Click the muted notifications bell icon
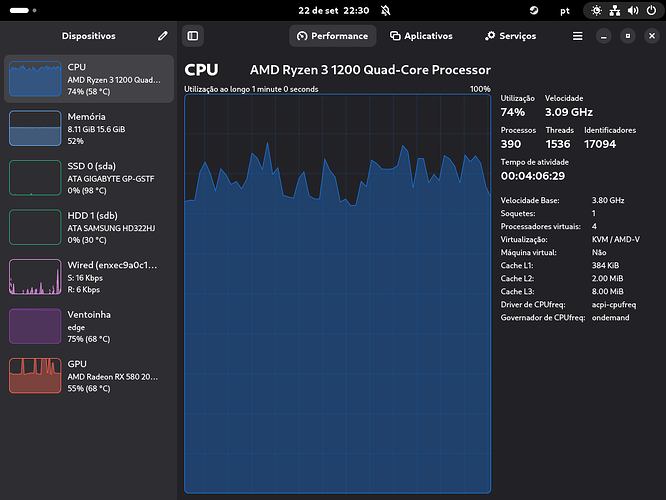This screenshot has height=500, width=666. tap(386, 10)
